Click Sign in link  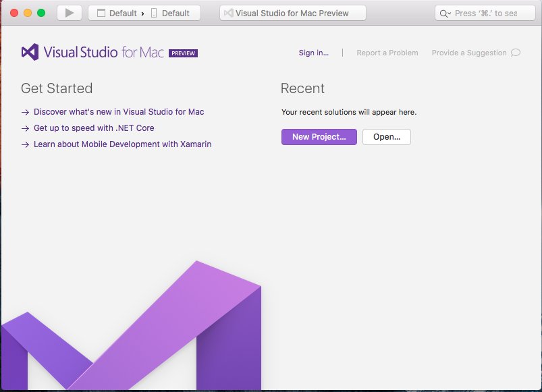[314, 53]
